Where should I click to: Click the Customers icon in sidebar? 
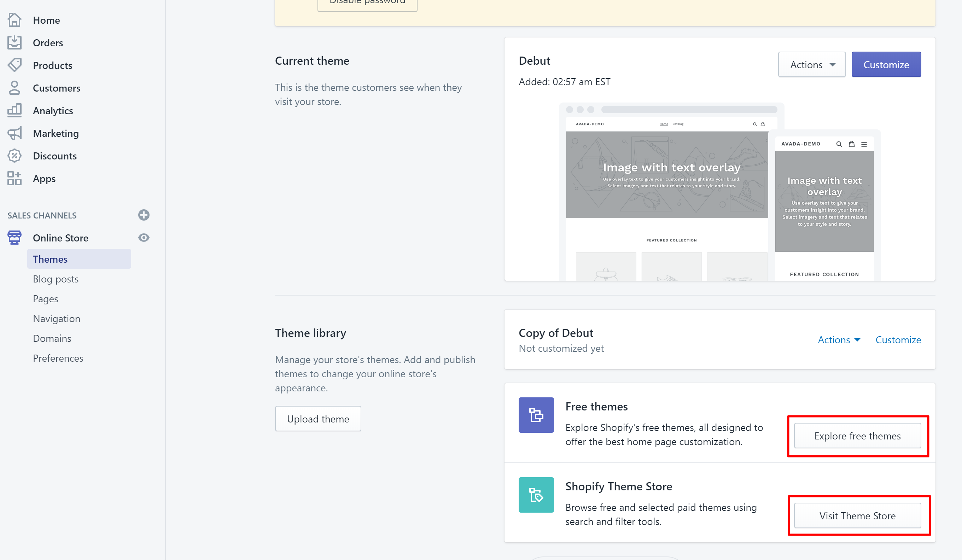pos(14,87)
